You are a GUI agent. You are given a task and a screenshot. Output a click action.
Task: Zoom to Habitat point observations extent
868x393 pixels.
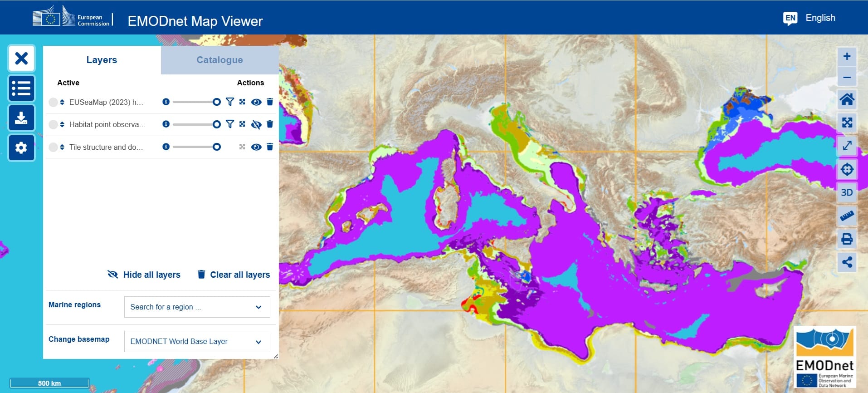click(x=242, y=124)
